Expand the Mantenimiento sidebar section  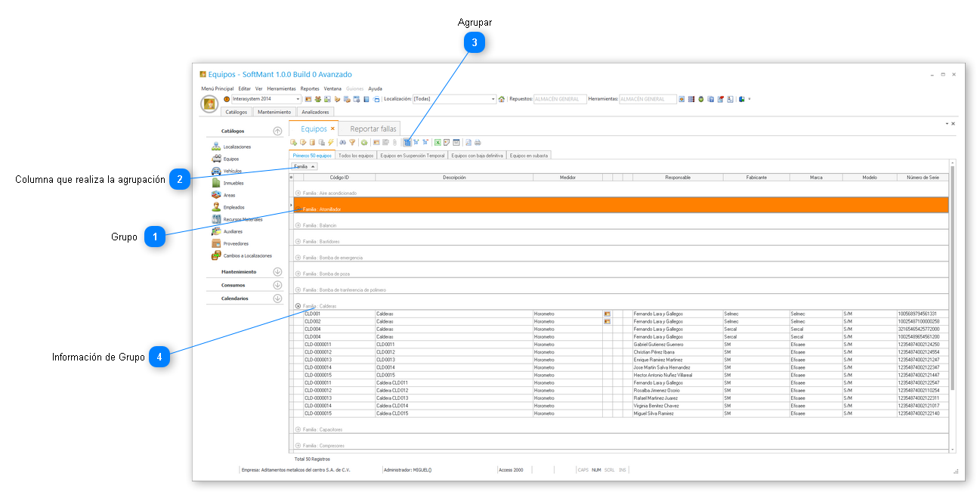277,272
